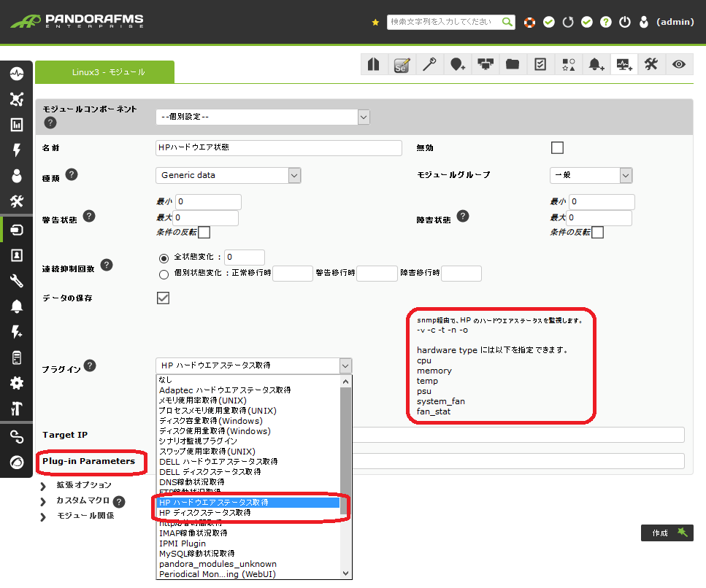Screen dimensions: 706x588
Task: Click the 作成 create button
Action: click(x=667, y=533)
